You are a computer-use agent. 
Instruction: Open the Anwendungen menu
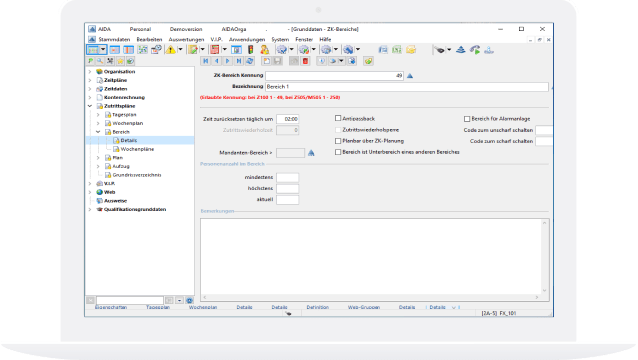coord(247,39)
